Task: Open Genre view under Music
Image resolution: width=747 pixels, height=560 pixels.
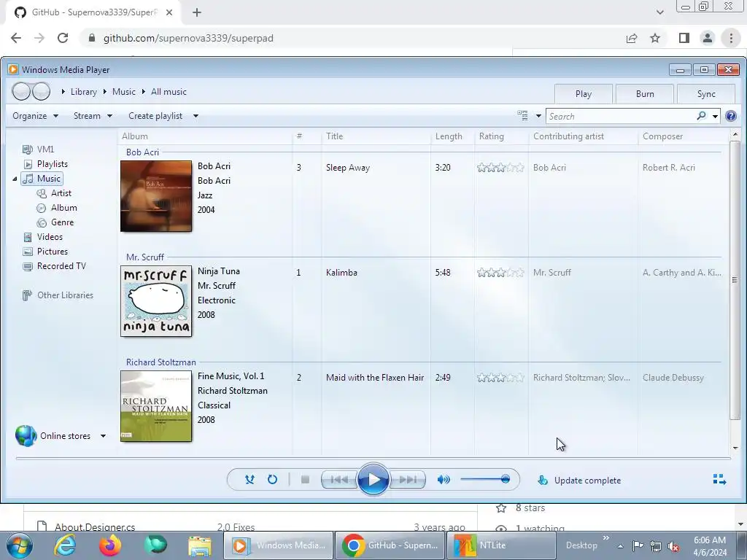Action: [x=56, y=222]
